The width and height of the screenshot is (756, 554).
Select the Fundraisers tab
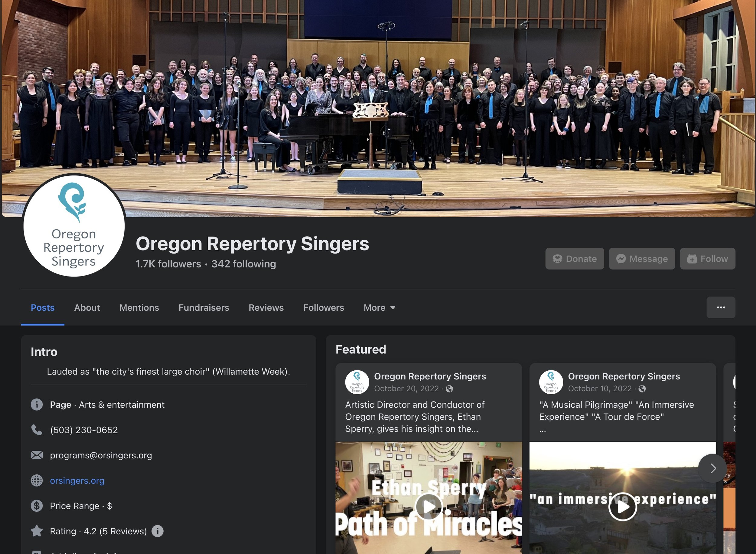coord(204,307)
